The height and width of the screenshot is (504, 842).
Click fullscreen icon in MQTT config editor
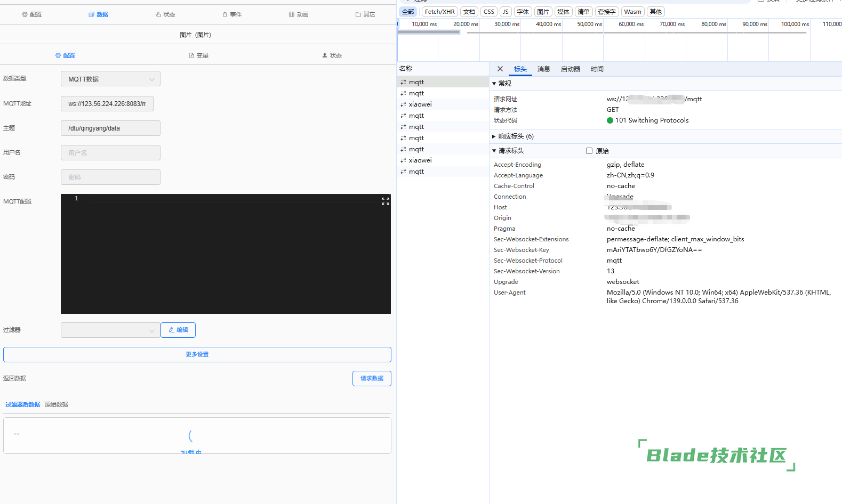[386, 201]
